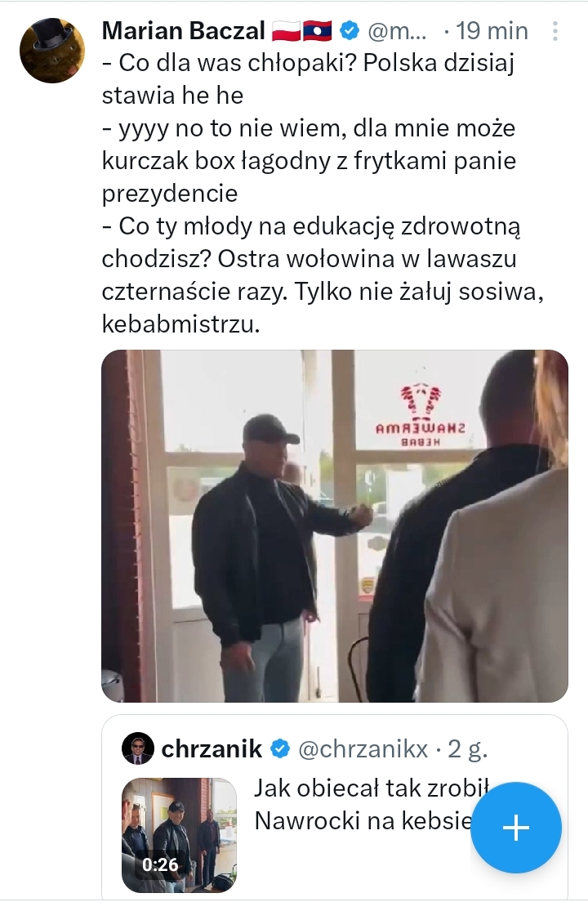Click the Laos flag emoji next to name
This screenshot has height=911, width=588.
(317, 31)
